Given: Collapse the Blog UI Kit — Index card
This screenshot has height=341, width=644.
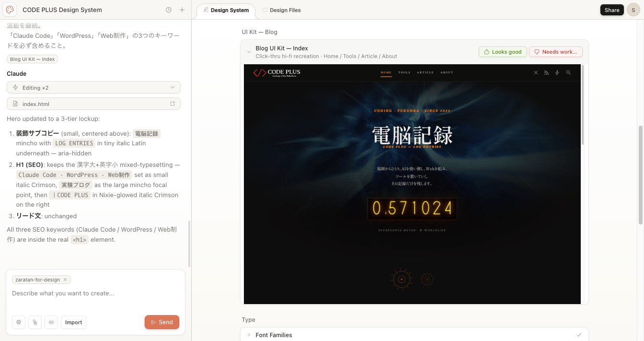Looking at the screenshot, I should tap(249, 52).
